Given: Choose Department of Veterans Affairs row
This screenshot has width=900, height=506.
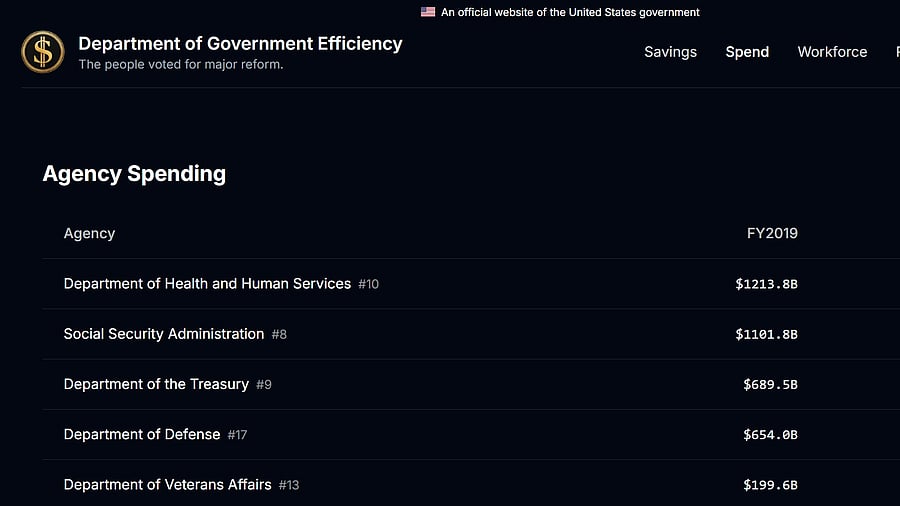Looking at the screenshot, I should 167,484.
